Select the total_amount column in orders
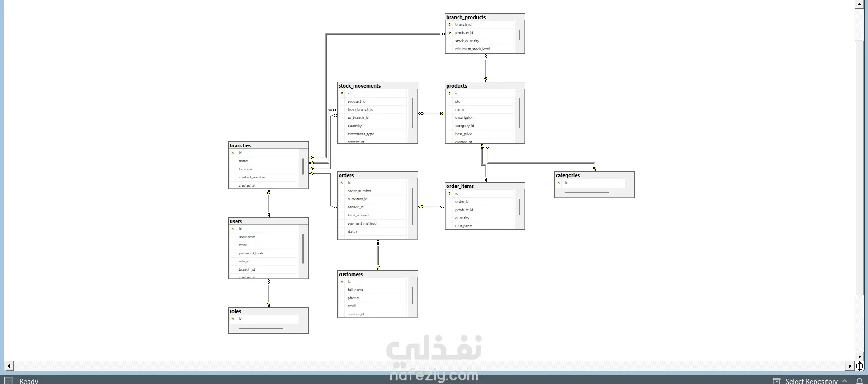Screen dimensions: 868x384 click(373, 215)
